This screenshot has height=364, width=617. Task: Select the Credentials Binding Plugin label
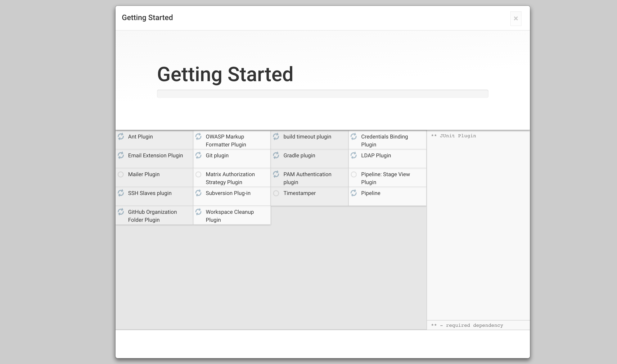(x=384, y=141)
